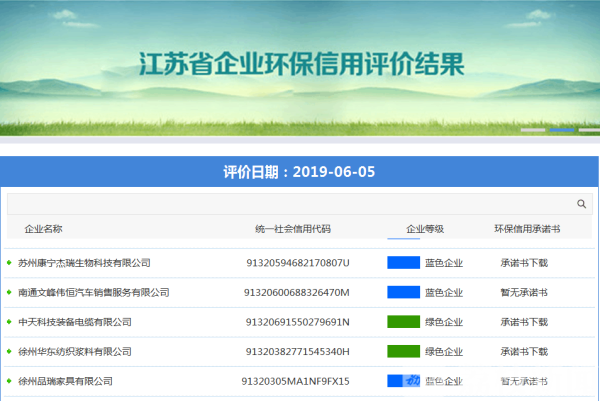This screenshot has width=600, height=401.
Task: Select the 企业等级 column tab
Action: (425, 229)
